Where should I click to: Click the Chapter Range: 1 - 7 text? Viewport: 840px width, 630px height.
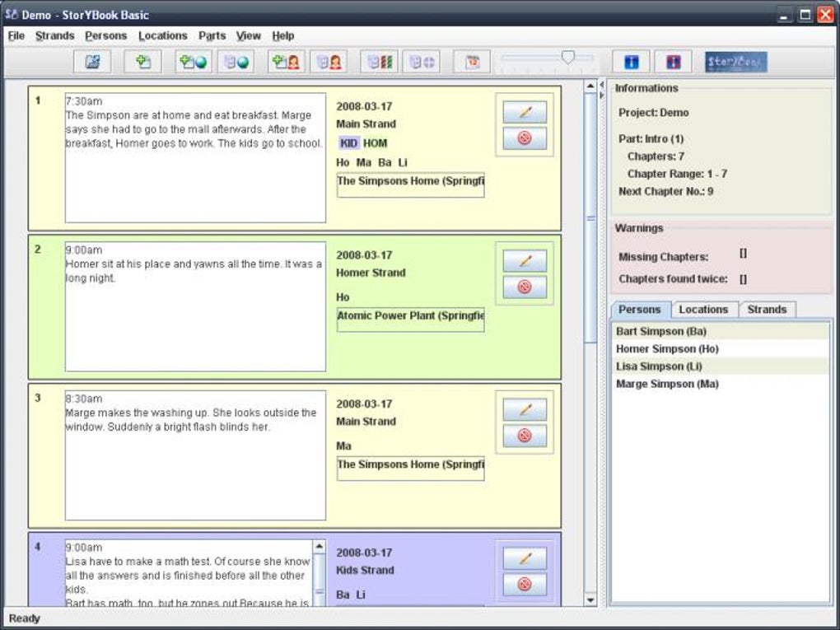click(x=677, y=174)
